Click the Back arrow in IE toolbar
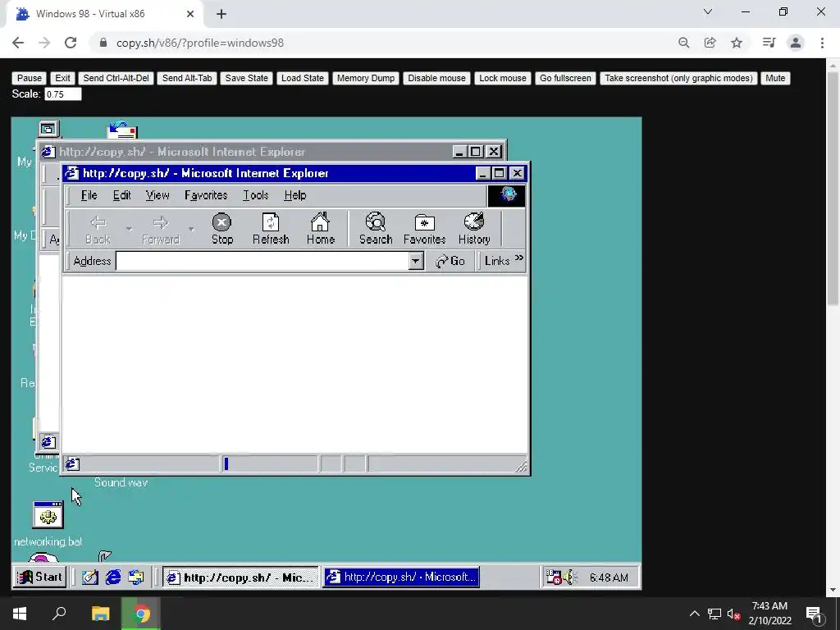This screenshot has width=840, height=630. pos(98,229)
